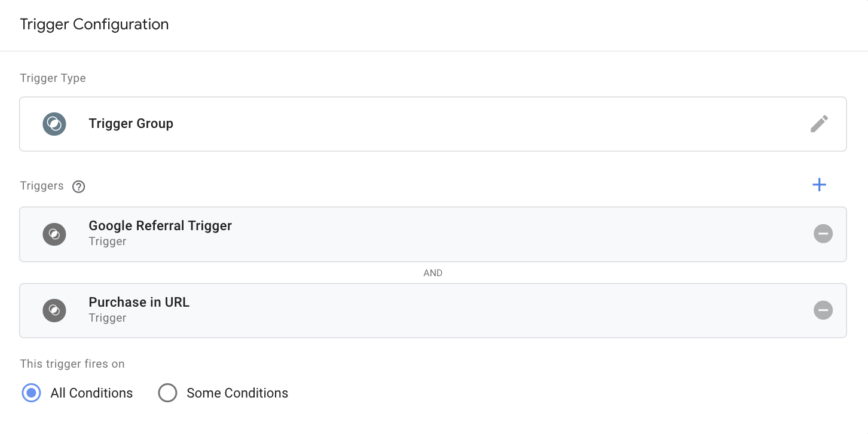Select the Some Conditions radio button
Screen dimensions: 868x434
pos(167,393)
